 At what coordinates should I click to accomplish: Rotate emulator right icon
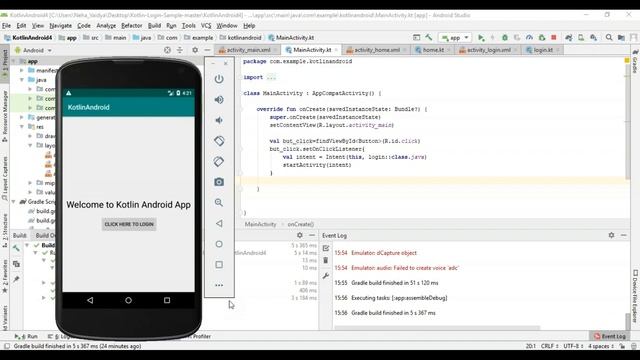click(219, 161)
